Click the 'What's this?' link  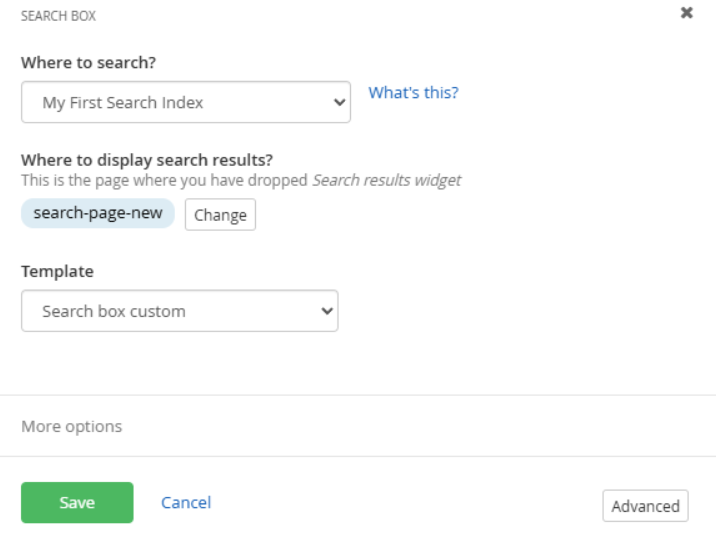[x=413, y=93]
